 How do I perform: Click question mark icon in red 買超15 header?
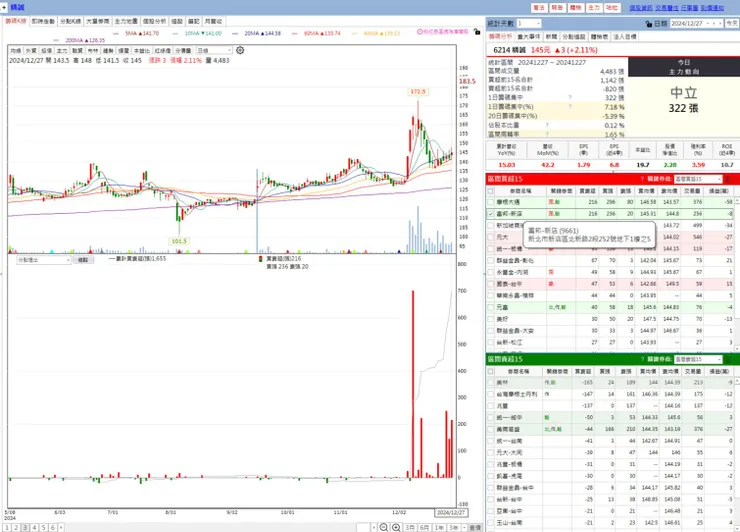[x=642, y=179]
